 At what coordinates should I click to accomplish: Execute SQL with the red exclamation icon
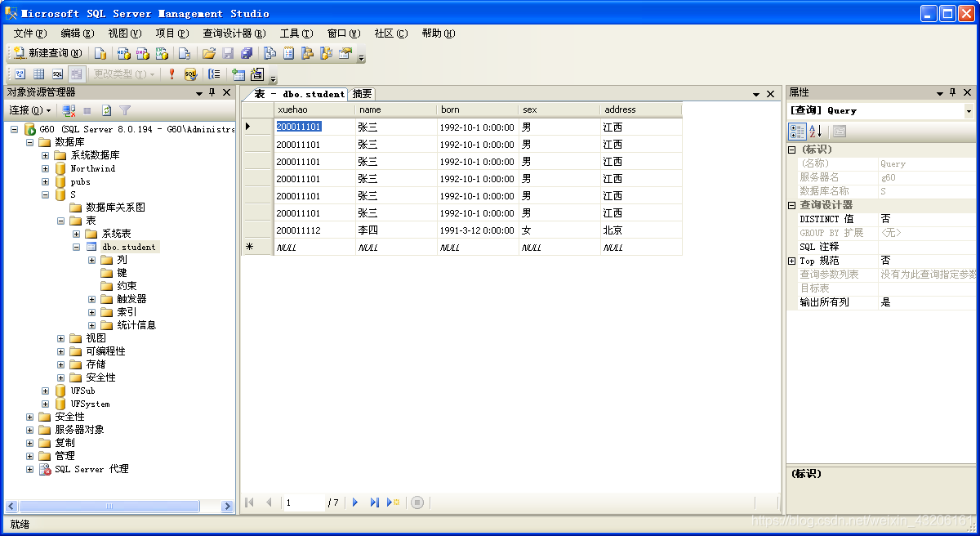[x=171, y=74]
